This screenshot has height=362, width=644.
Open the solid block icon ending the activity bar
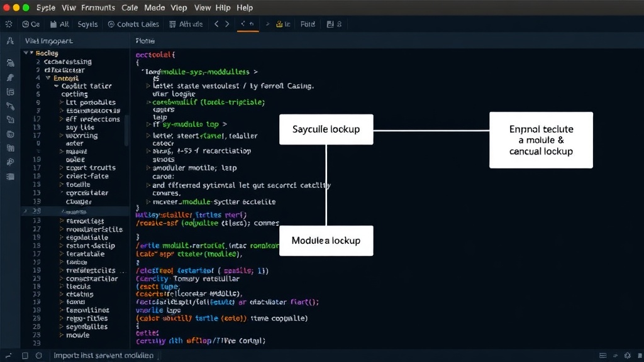click(10, 177)
